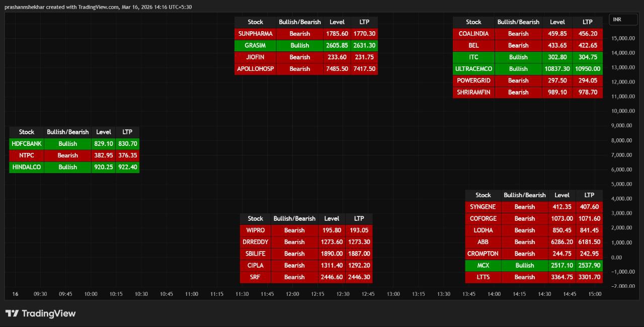Viewport: 644px width, 327px height.
Task: Click the CIPLA stock cell
Action: (x=255, y=265)
